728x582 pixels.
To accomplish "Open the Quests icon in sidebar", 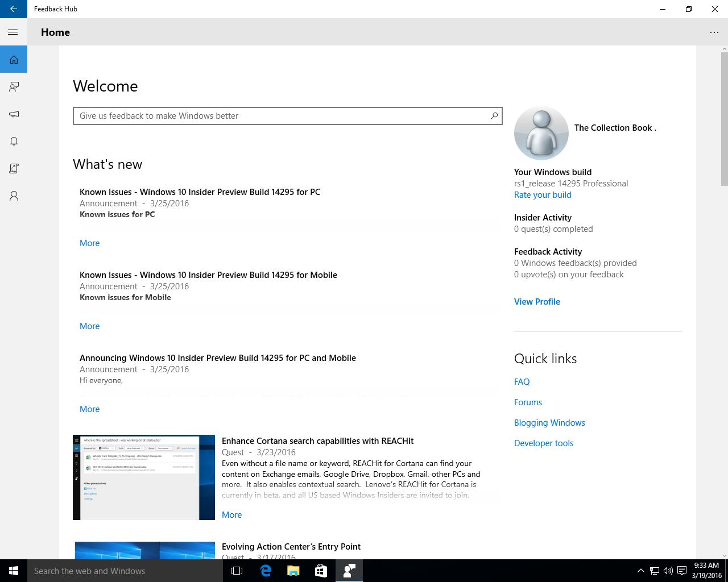I will pyautogui.click(x=14, y=169).
